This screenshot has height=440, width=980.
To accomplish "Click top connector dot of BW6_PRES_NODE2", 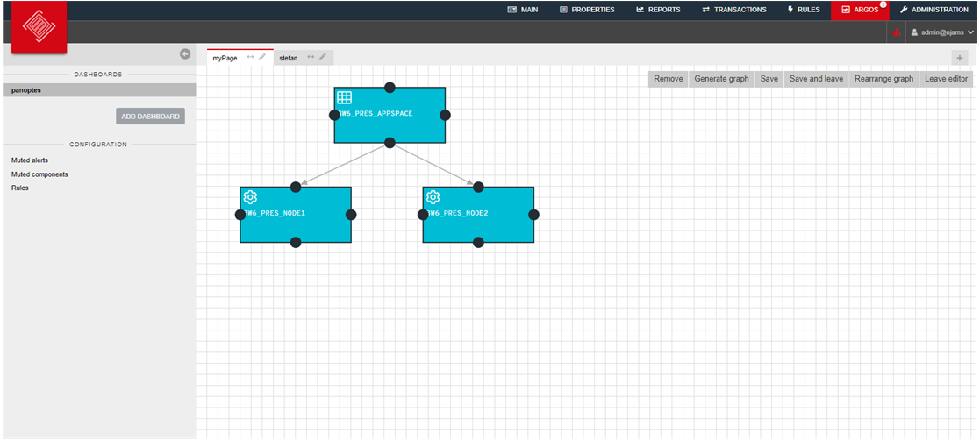I will click(478, 187).
